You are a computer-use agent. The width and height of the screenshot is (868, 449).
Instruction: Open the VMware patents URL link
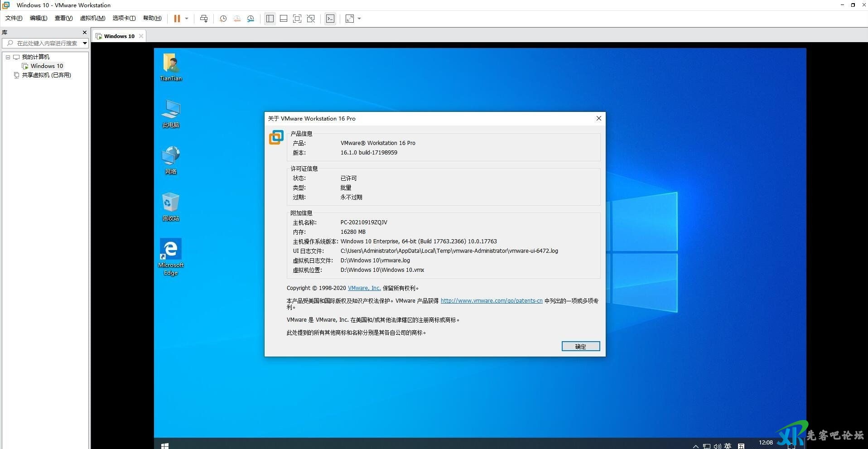[491, 301]
